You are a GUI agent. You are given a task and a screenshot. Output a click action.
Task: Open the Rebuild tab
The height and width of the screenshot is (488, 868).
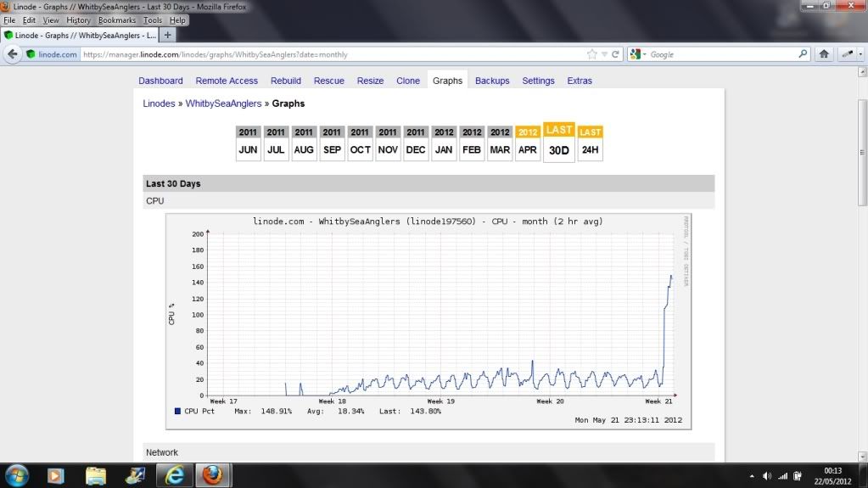[x=286, y=81]
